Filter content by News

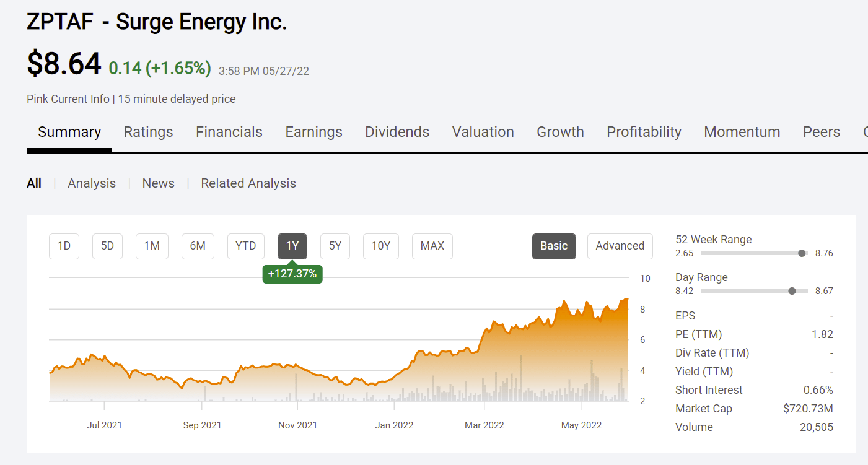point(158,183)
